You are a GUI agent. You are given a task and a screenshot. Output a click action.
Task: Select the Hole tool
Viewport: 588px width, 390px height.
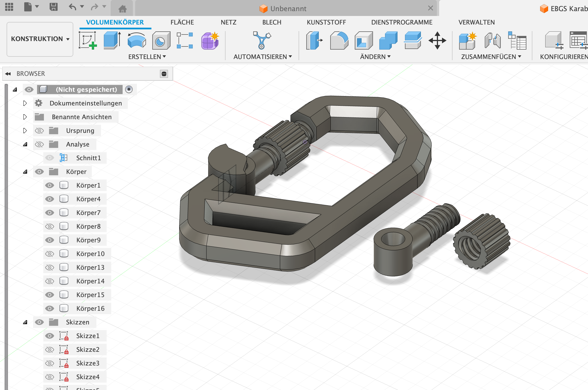click(x=161, y=41)
